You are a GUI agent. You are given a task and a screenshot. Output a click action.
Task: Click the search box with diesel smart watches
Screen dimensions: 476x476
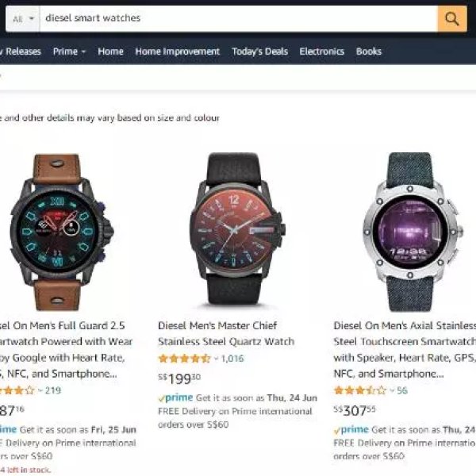click(239, 19)
